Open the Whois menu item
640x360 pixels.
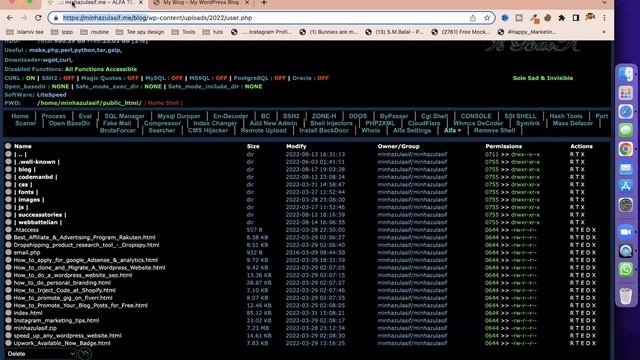tap(371, 131)
